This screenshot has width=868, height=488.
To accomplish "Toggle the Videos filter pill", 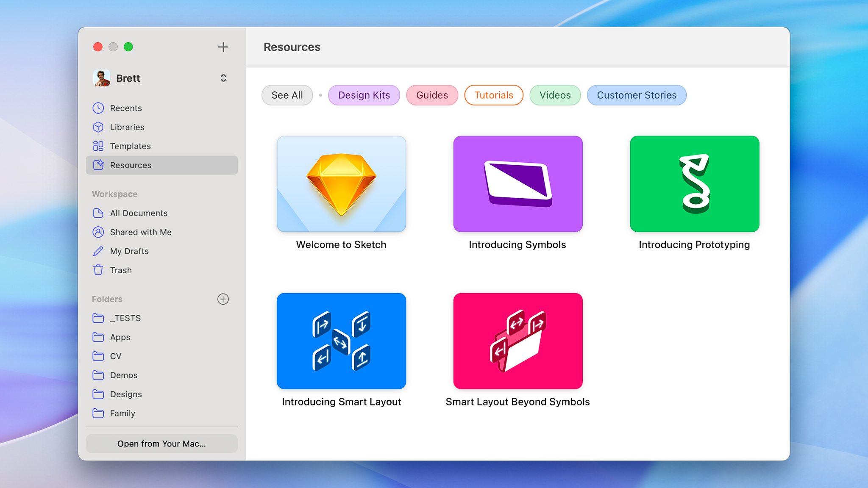I will [x=555, y=95].
